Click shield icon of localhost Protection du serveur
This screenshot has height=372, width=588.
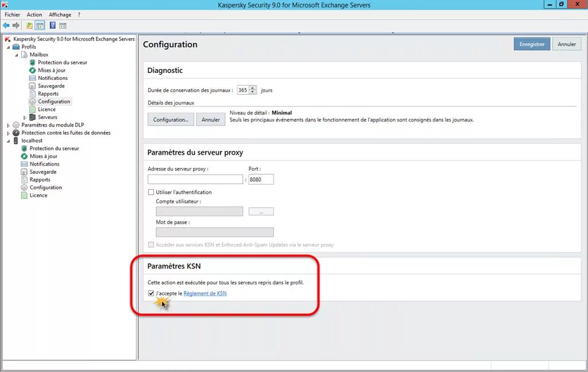pos(24,149)
